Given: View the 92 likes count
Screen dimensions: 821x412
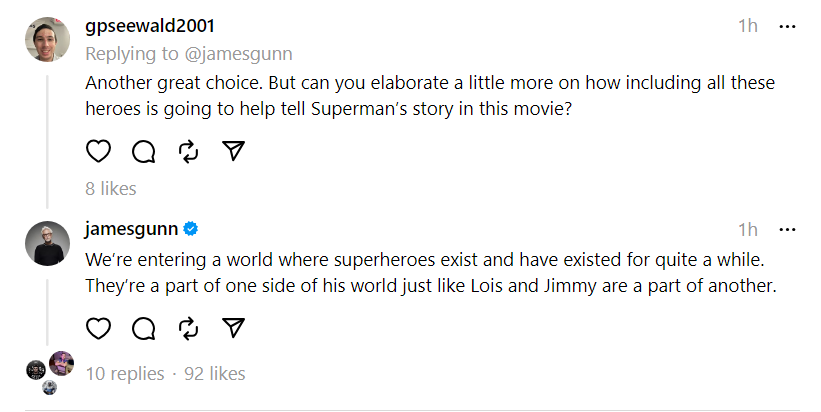Looking at the screenshot, I should 215,373.
